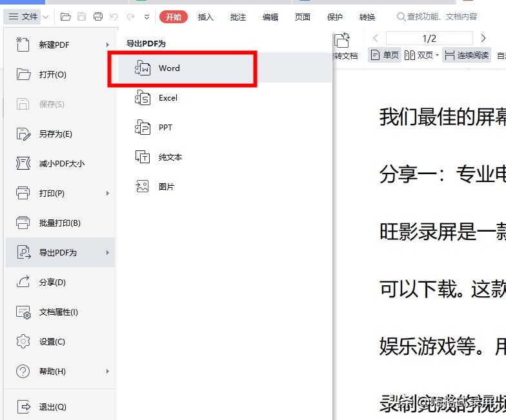Switch to the 插入 tab

(205, 17)
